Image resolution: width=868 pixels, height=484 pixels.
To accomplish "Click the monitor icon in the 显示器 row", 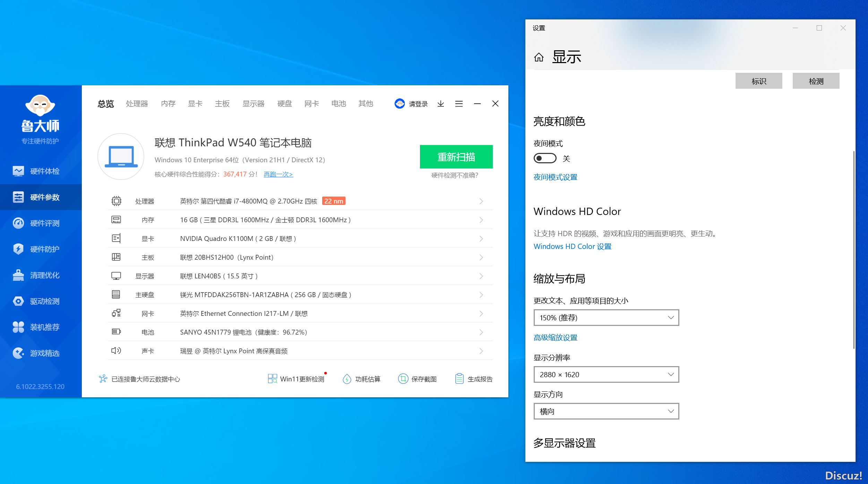I will (x=116, y=276).
